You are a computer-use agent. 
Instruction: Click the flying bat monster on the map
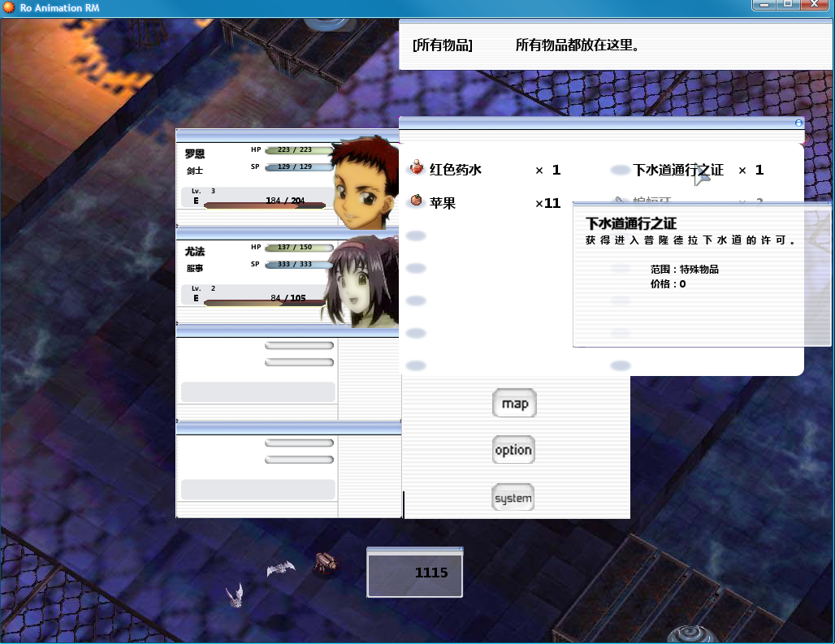coord(281,568)
